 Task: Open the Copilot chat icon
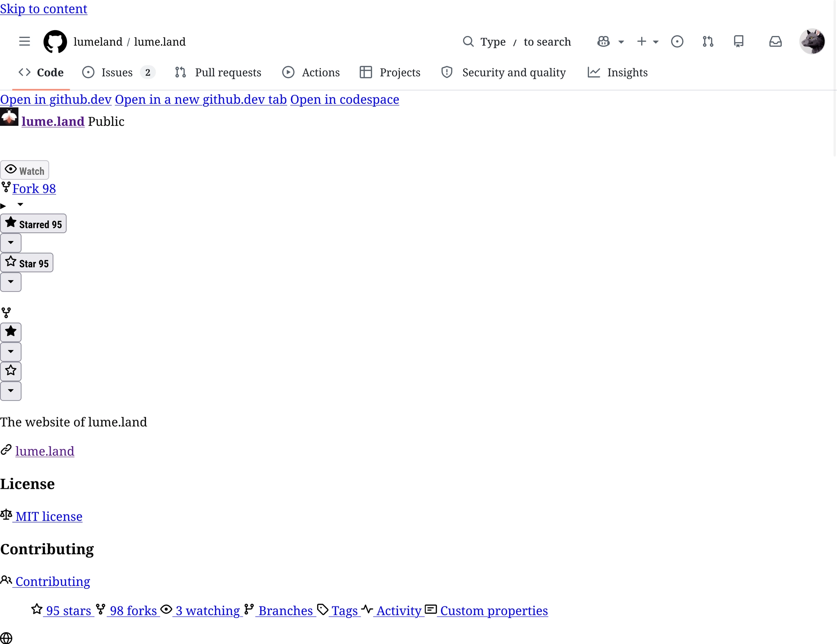603,41
